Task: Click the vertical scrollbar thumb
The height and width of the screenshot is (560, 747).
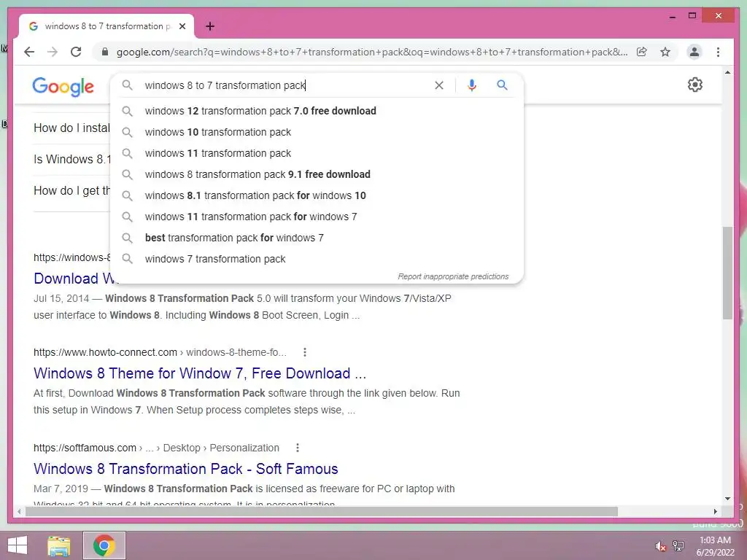Action: coord(727,273)
